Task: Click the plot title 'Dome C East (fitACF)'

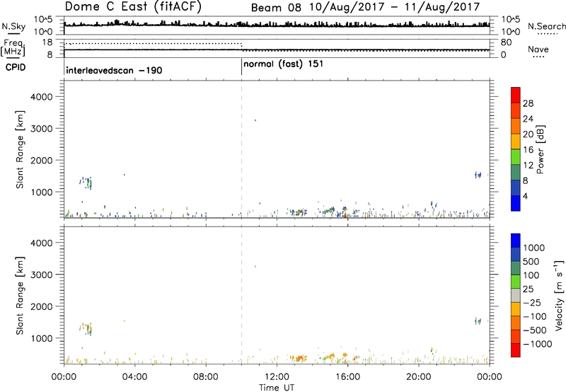Action: pyautogui.click(x=133, y=6)
